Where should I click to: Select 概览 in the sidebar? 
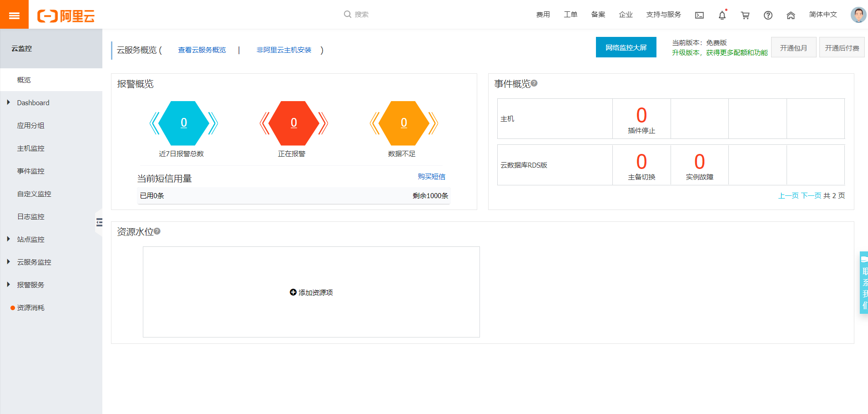pyautogui.click(x=51, y=80)
